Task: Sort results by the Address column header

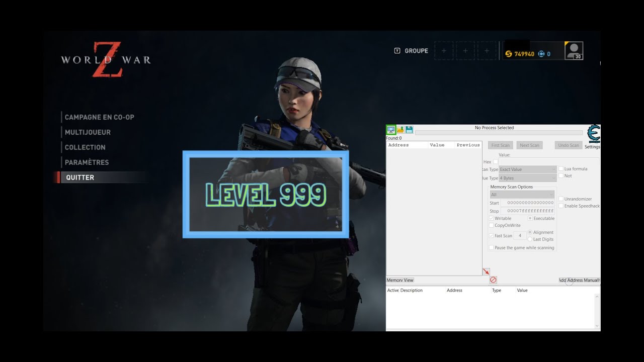Action: pos(408,145)
